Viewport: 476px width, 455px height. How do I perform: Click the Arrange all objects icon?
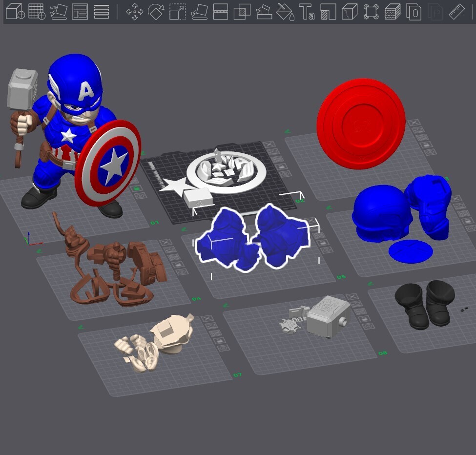point(80,12)
